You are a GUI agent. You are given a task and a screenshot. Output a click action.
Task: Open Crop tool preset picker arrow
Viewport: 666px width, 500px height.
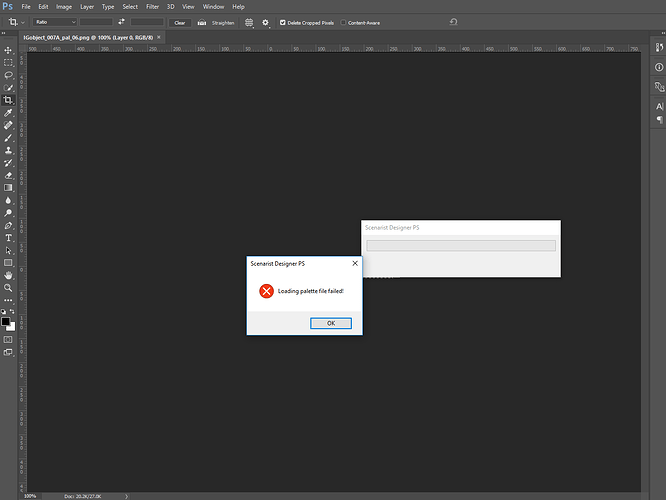[23, 22]
